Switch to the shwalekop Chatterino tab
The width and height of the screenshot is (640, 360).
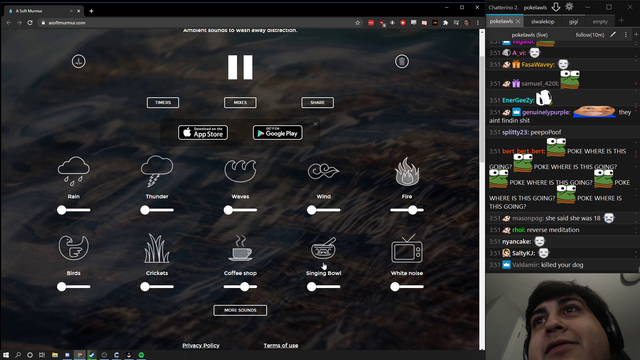[x=543, y=22]
